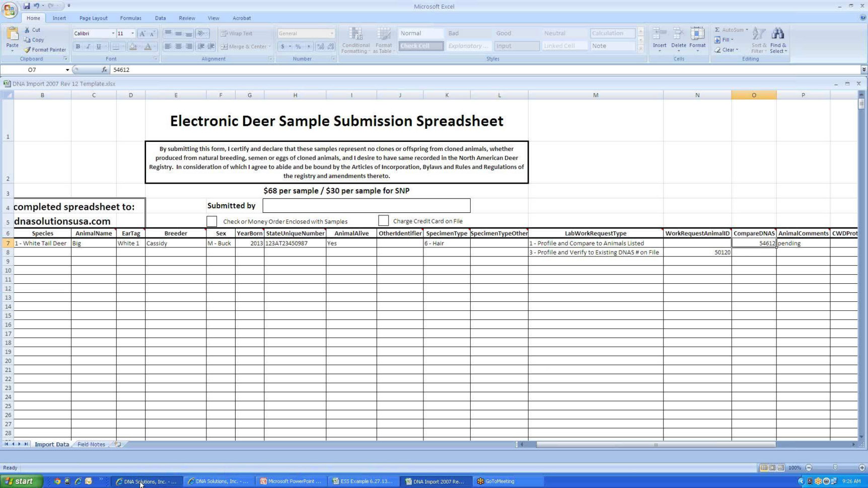Enable Charge Credit Card on File
The image size is (868, 488).
click(x=384, y=220)
